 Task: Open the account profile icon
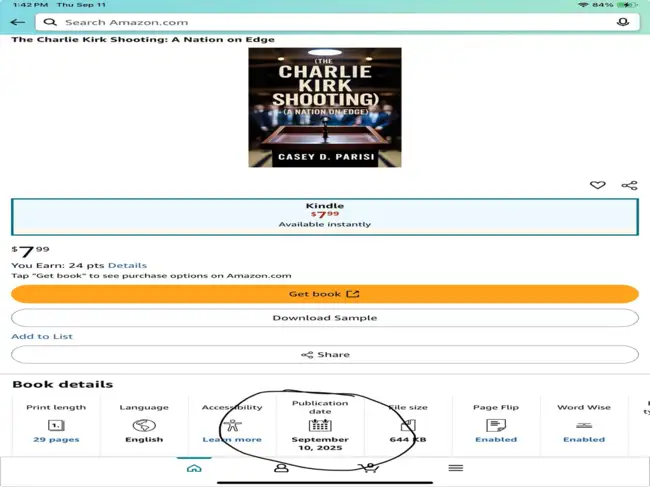(x=281, y=468)
